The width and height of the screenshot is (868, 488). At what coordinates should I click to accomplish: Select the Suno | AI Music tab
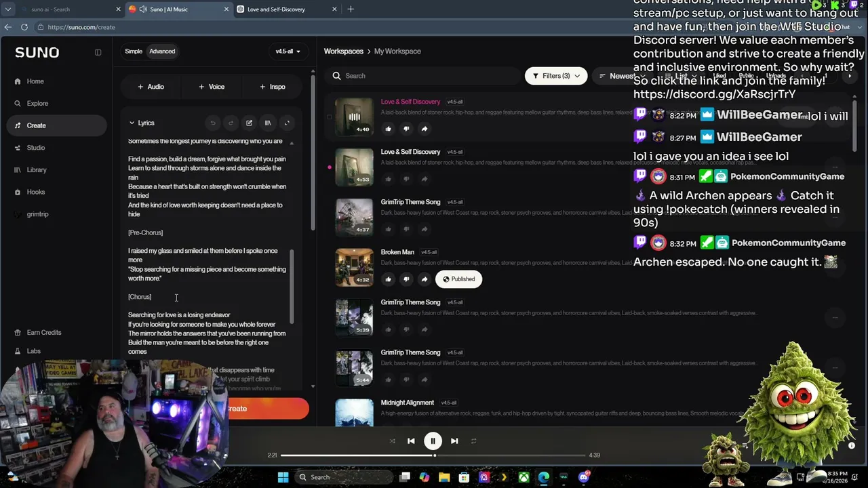(x=179, y=9)
